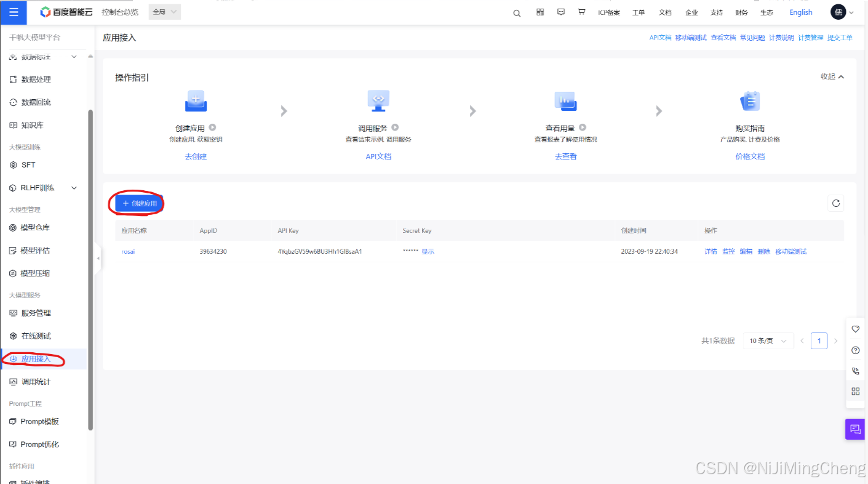Click the heart favorite icon on right rail

point(856,329)
